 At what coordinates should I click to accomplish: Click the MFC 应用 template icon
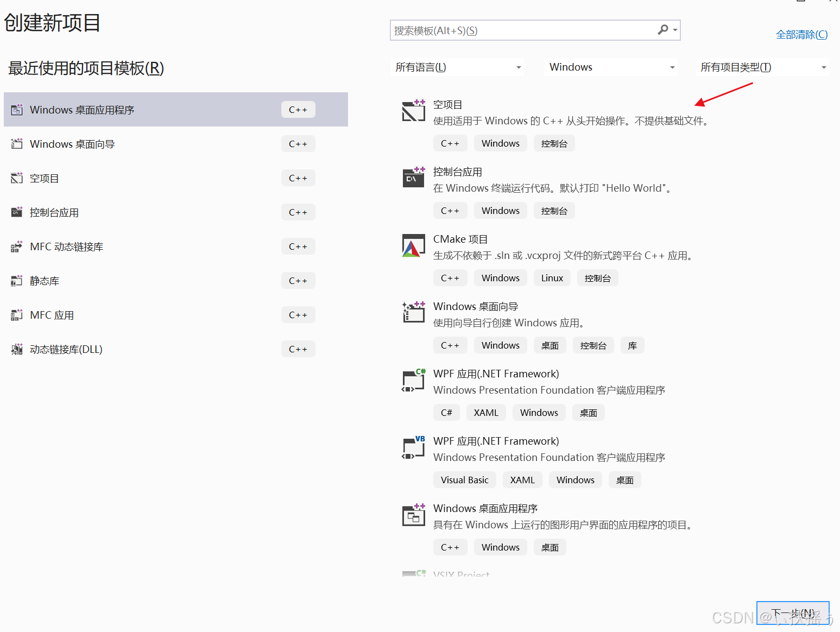17,315
